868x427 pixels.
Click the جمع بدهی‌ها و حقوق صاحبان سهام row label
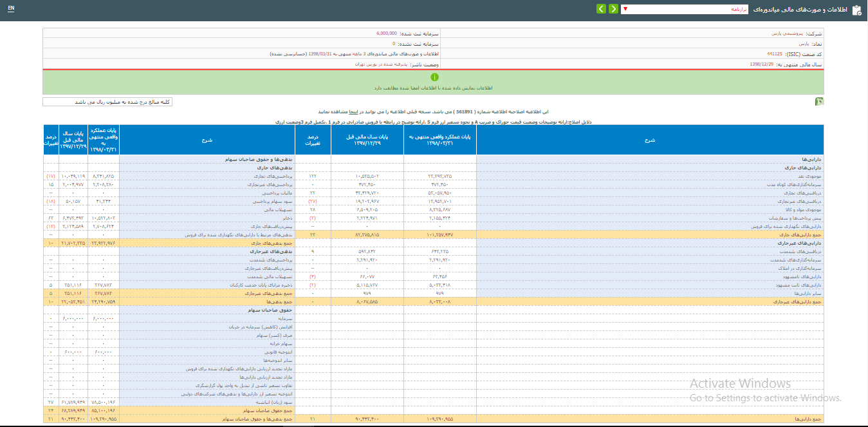tap(258, 419)
